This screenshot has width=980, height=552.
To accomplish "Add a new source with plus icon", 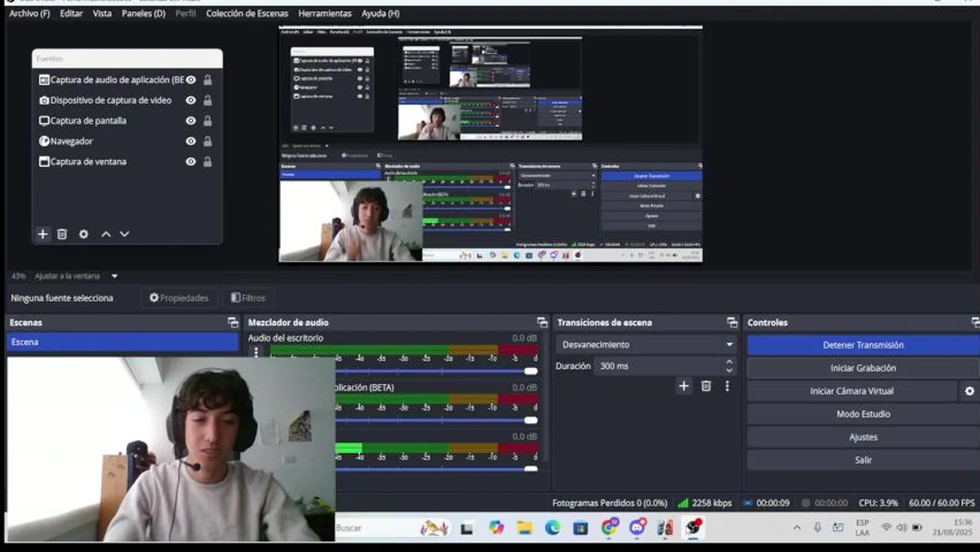I will (x=43, y=234).
